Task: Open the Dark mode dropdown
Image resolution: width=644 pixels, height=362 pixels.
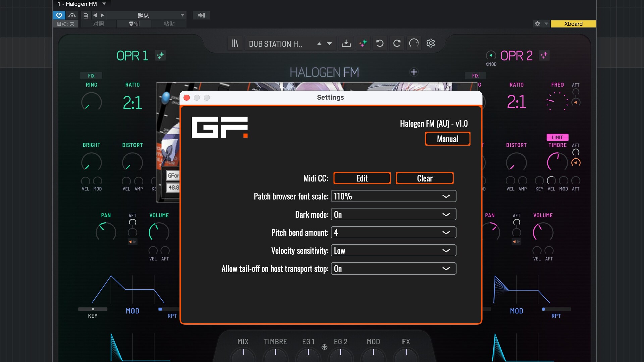Action: coord(393,214)
